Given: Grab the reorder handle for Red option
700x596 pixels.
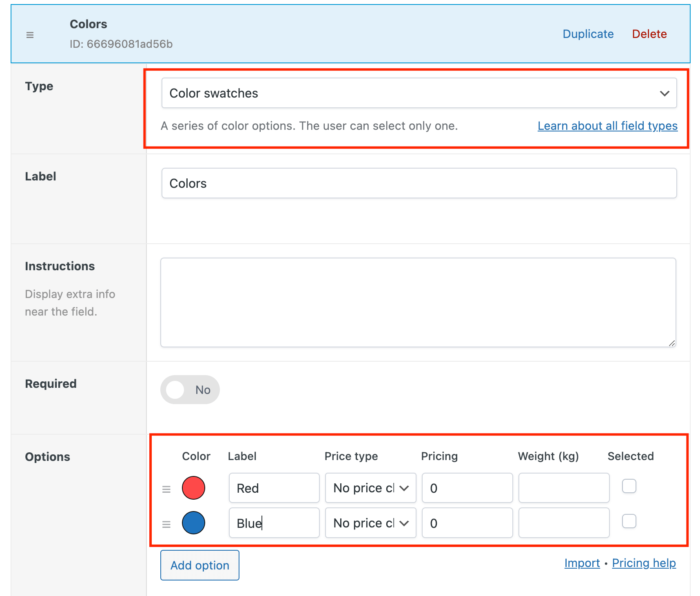Looking at the screenshot, I should pos(166,489).
